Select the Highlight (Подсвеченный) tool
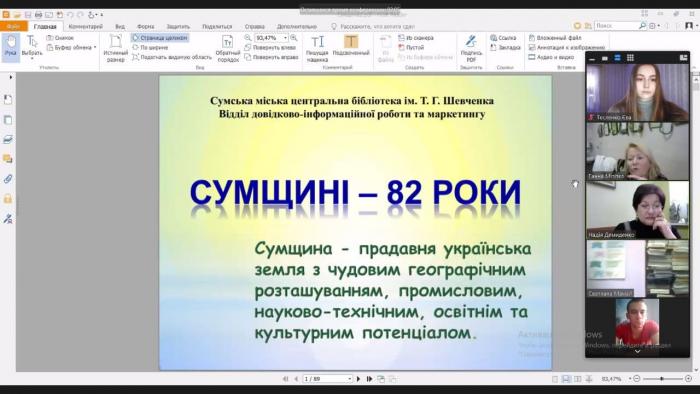 click(x=351, y=46)
